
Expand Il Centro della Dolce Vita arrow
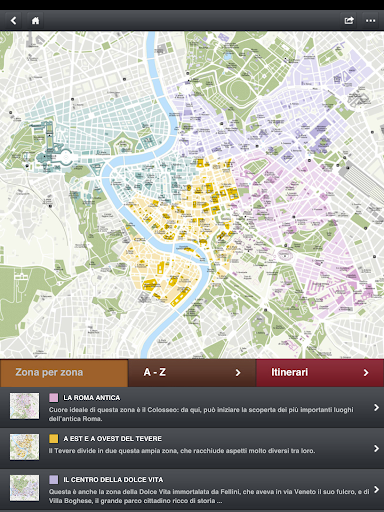pyautogui.click(x=376, y=489)
